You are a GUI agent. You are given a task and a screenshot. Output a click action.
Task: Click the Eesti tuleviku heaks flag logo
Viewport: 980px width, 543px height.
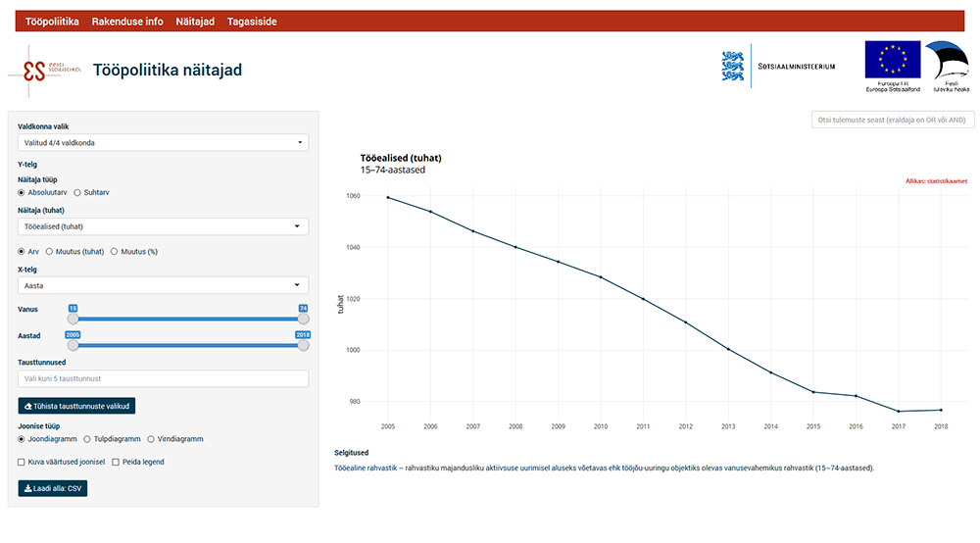(949, 61)
